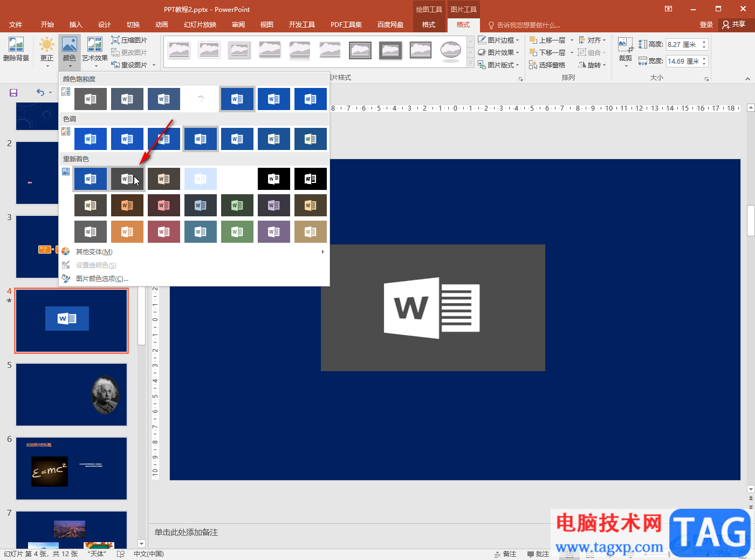Expand Bring Forward dropdown arrow

coord(572,40)
